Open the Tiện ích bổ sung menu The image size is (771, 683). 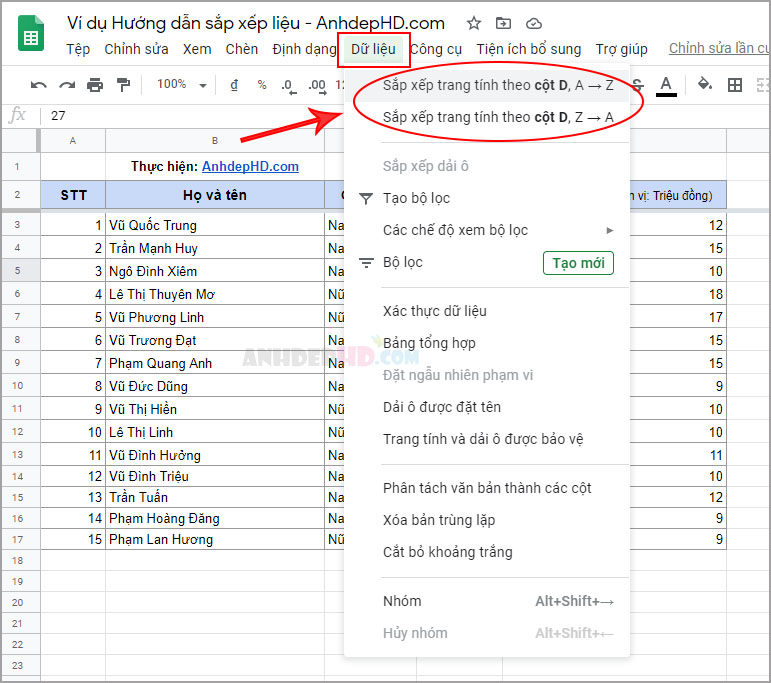coord(529,49)
